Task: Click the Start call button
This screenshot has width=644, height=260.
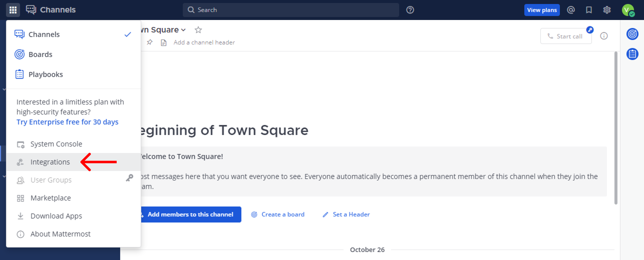Action: pyautogui.click(x=566, y=36)
